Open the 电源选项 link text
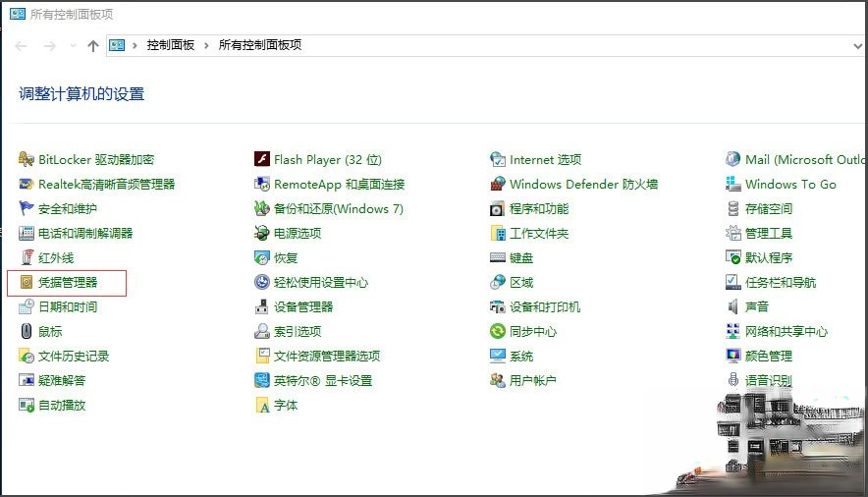This screenshot has width=868, height=497. [x=298, y=233]
